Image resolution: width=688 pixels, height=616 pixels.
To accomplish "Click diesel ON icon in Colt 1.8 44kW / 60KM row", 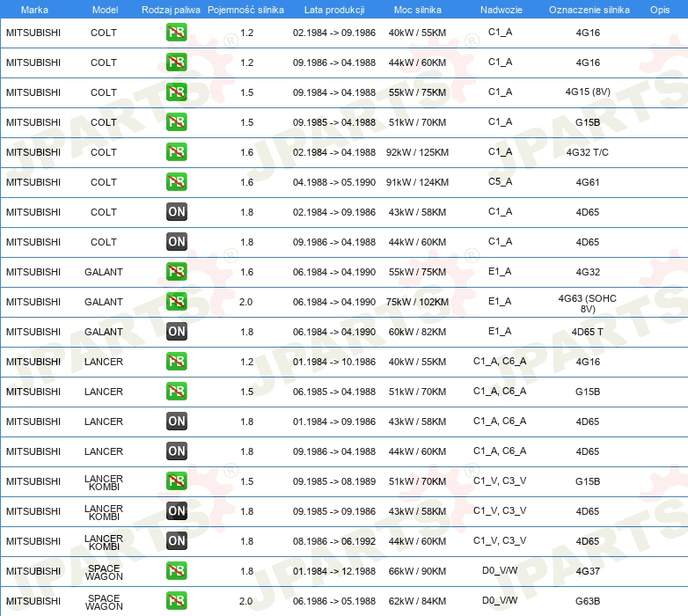I will coord(176,241).
